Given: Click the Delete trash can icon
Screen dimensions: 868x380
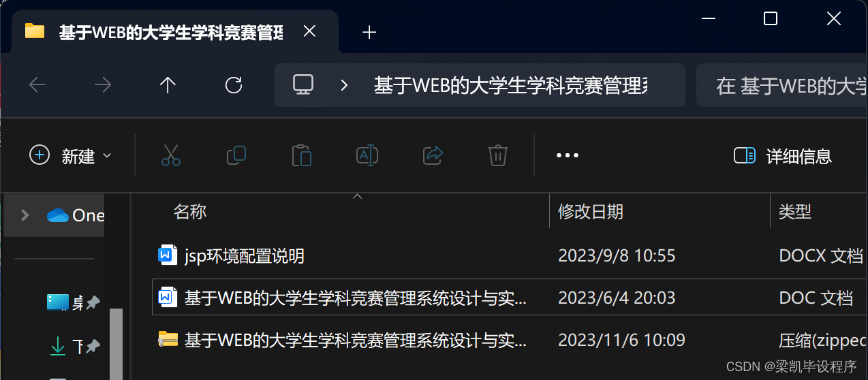Looking at the screenshot, I should coord(498,155).
